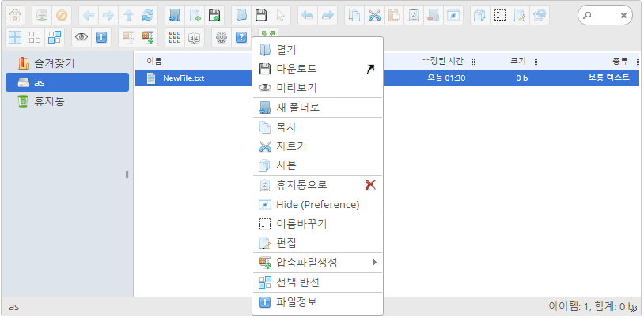Screen dimensions: 644x318
Task: Reload the current folder
Action: pos(147,16)
